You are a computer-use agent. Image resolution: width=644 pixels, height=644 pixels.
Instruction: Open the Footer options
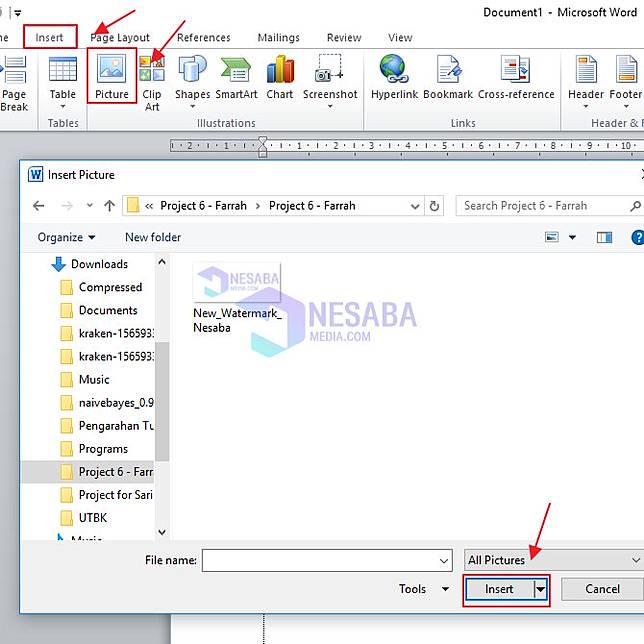point(626,82)
